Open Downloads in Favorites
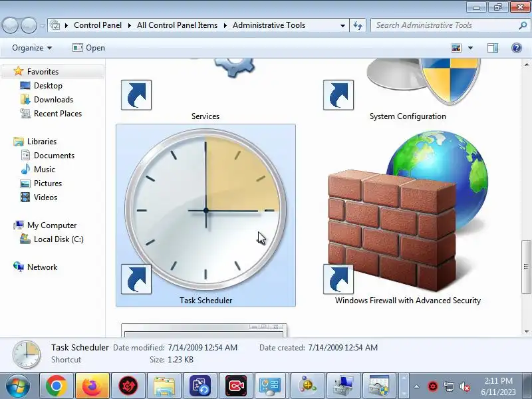Image resolution: width=532 pixels, height=399 pixels. pyautogui.click(x=54, y=99)
